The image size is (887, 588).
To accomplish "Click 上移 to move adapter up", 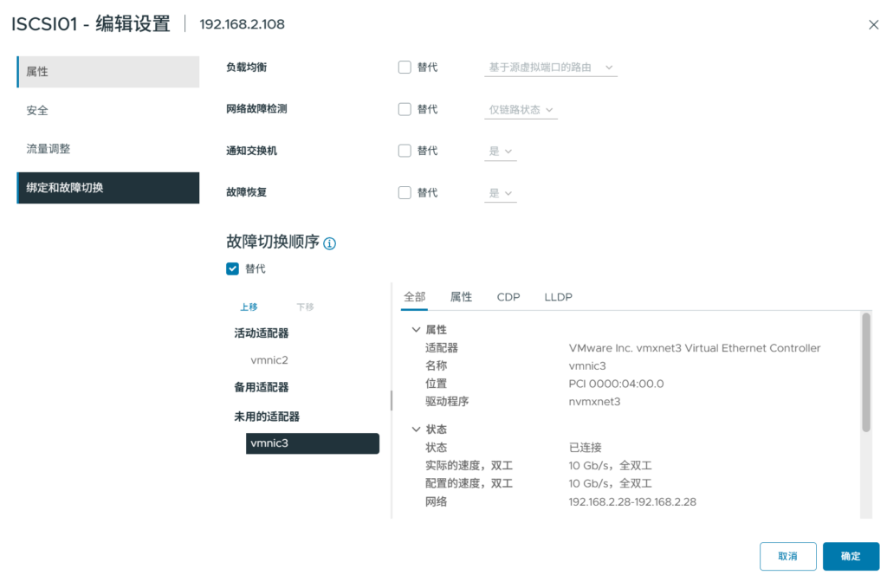I will click(x=249, y=307).
